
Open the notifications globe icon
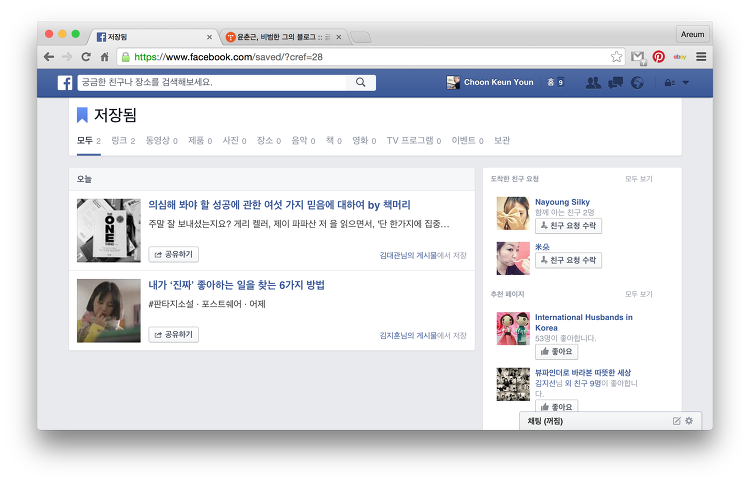pos(637,83)
